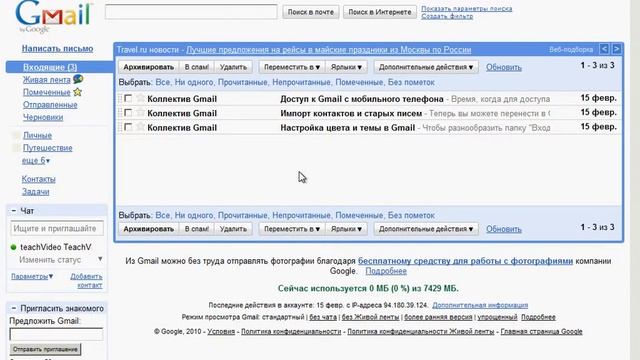Click star icon next to Помеченные

78,92
